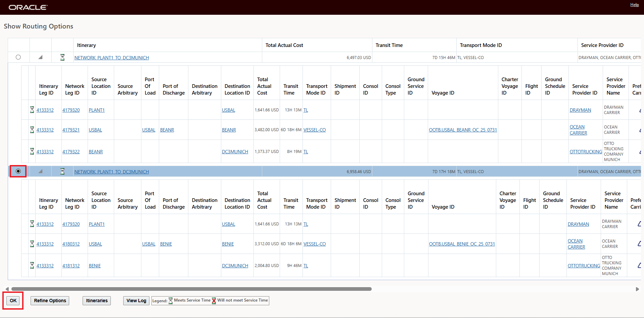Open the Help link
The height and width of the screenshot is (318, 644).
[x=634, y=4]
